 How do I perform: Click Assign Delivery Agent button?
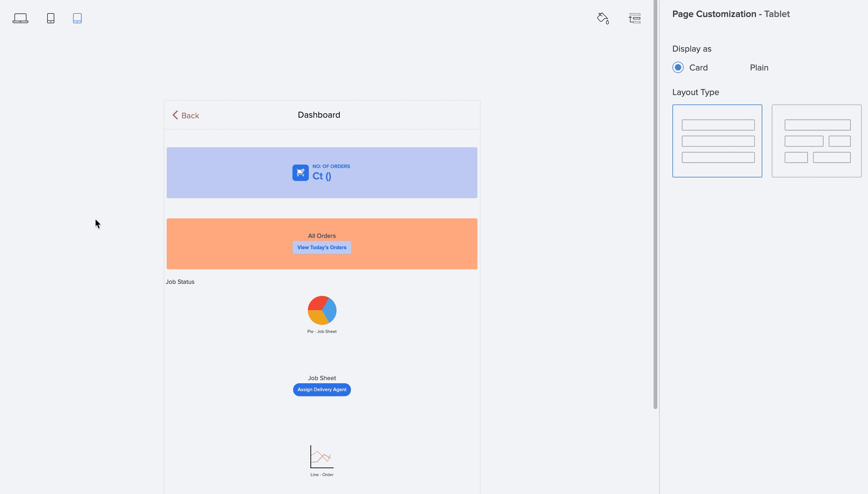(322, 390)
